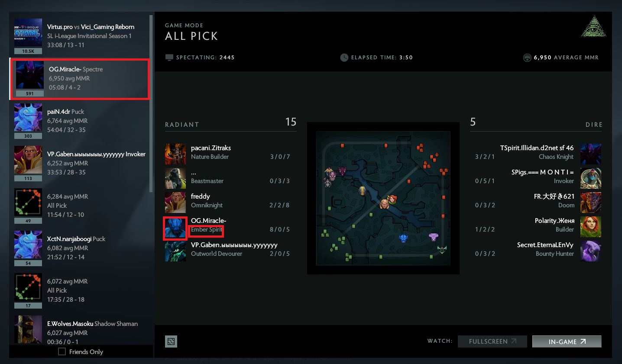Select the XctN.nanjaboogi Puck match
The image size is (622, 364).
click(x=80, y=248)
